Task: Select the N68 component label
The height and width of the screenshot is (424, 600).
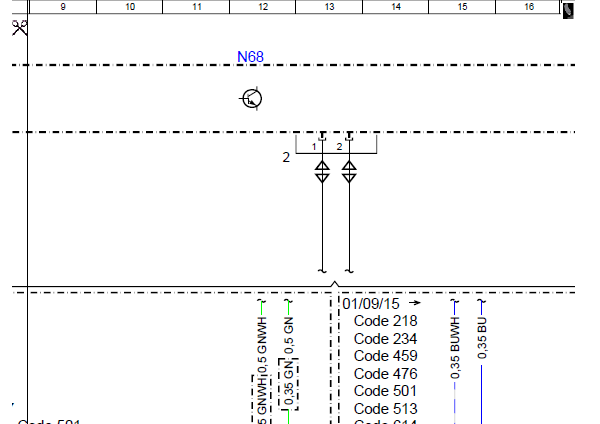Action: pos(250,57)
